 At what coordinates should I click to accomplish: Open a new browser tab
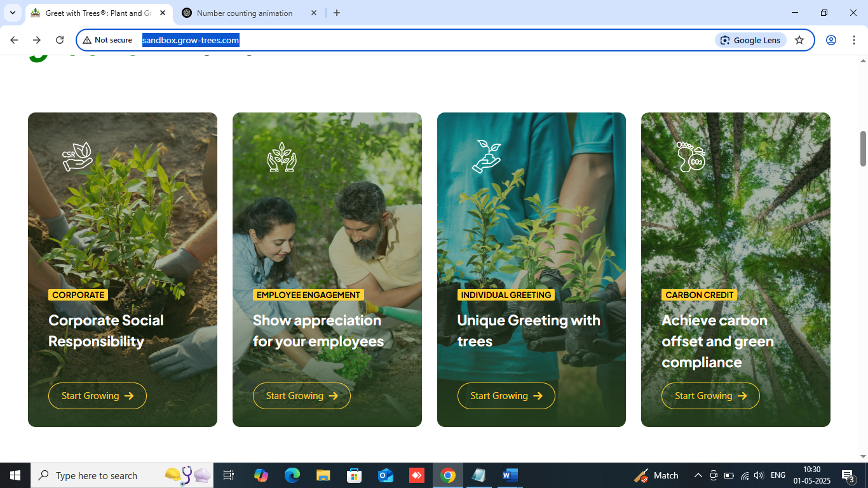pyautogui.click(x=337, y=13)
